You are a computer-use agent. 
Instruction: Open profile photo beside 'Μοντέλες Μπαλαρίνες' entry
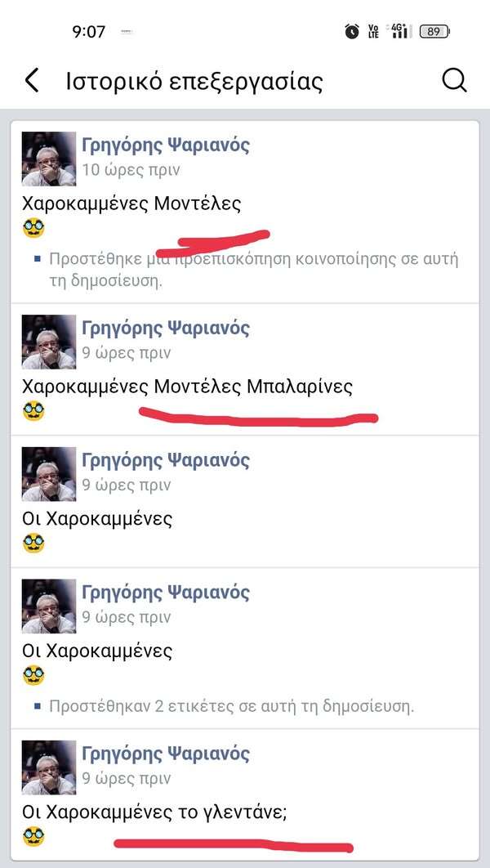(49, 342)
